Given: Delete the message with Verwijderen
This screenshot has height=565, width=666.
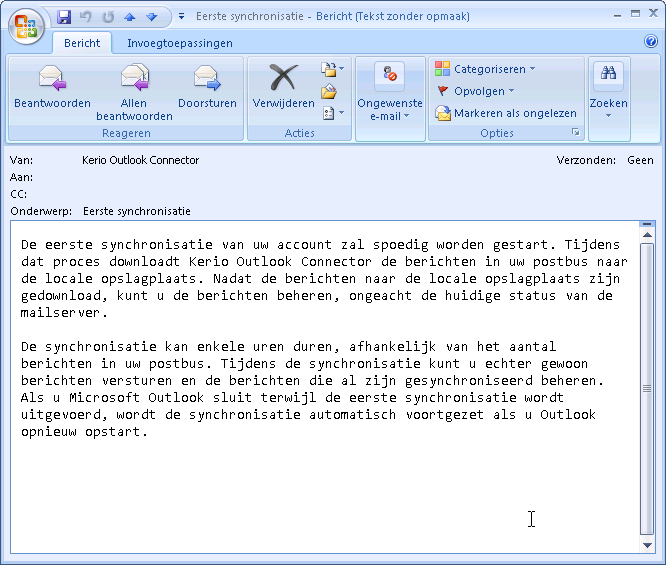Looking at the screenshot, I should 283,88.
